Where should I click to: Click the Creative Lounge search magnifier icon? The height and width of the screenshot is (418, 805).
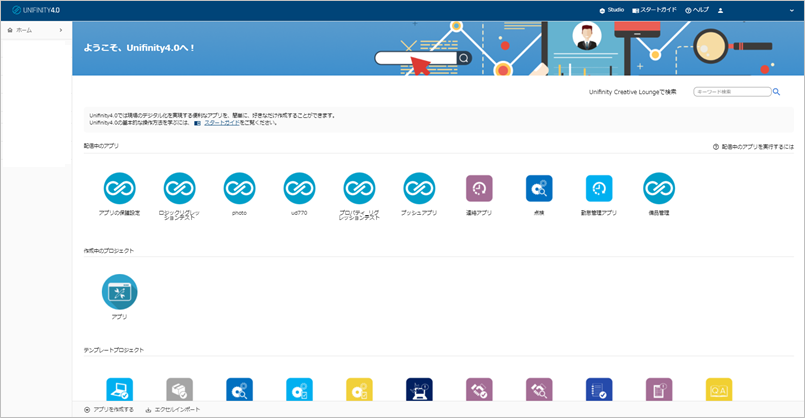tap(777, 92)
